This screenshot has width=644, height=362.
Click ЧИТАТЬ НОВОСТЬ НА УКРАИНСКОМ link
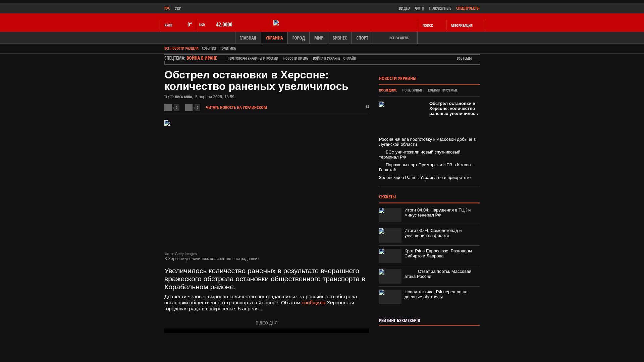pos(236,108)
